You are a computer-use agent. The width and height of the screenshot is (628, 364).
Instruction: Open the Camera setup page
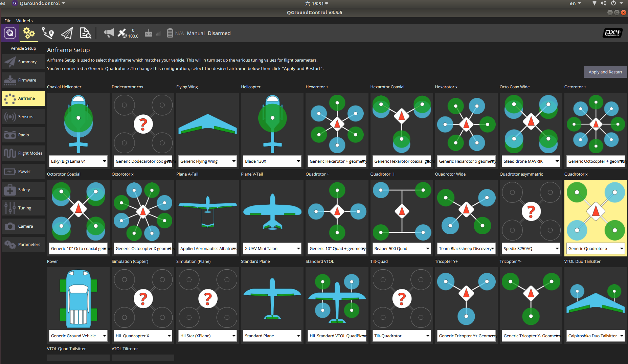click(23, 226)
